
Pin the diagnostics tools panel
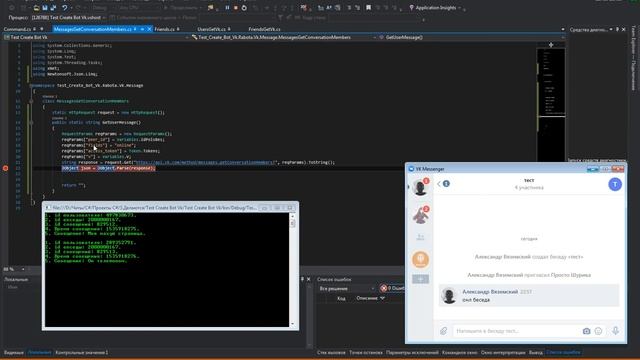617,29
